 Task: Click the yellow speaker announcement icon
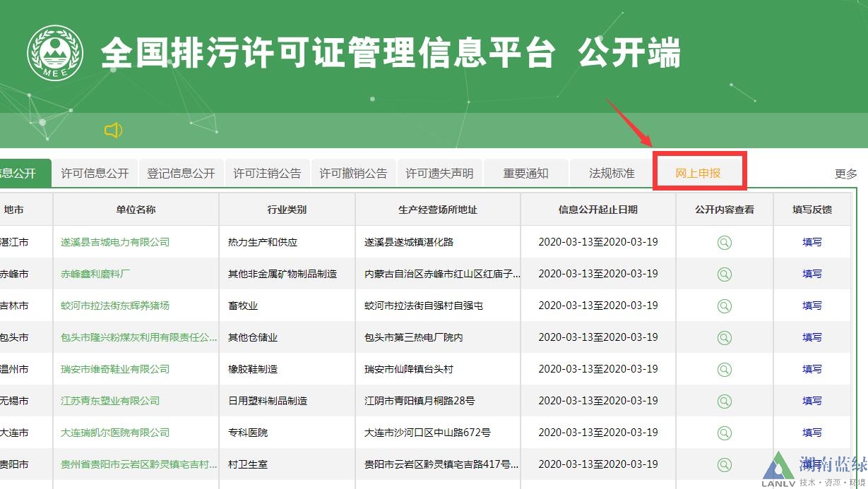click(x=113, y=130)
